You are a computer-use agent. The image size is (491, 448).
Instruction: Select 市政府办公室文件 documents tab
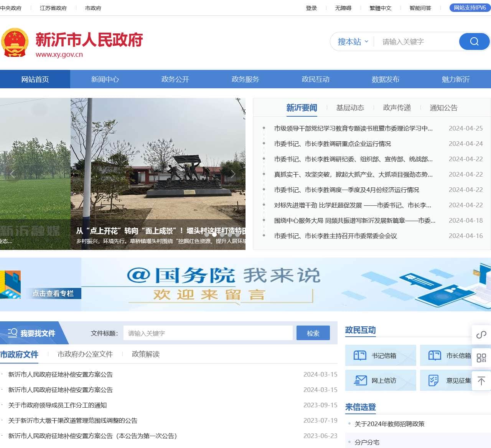85,354
